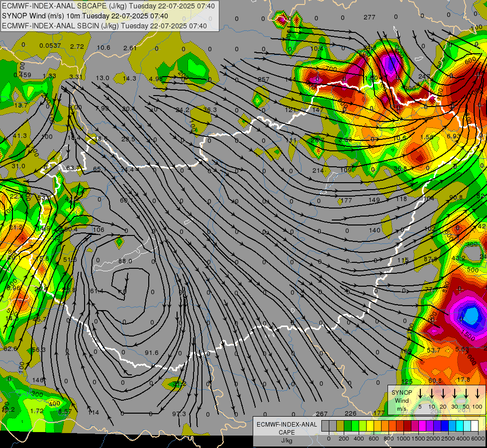Select the SBCIN title line
The width and height of the screenshot is (487, 448).
point(104,26)
